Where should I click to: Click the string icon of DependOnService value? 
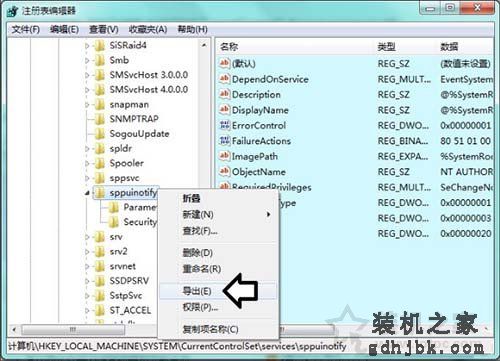(225, 79)
